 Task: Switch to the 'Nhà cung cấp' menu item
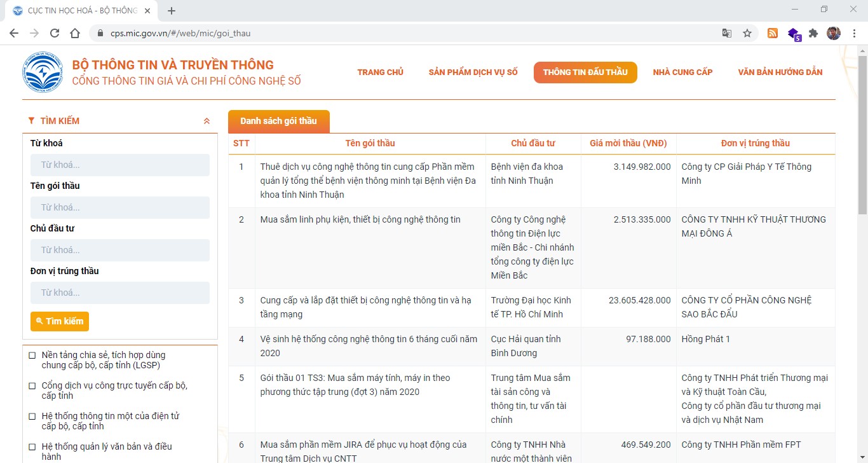click(x=682, y=73)
